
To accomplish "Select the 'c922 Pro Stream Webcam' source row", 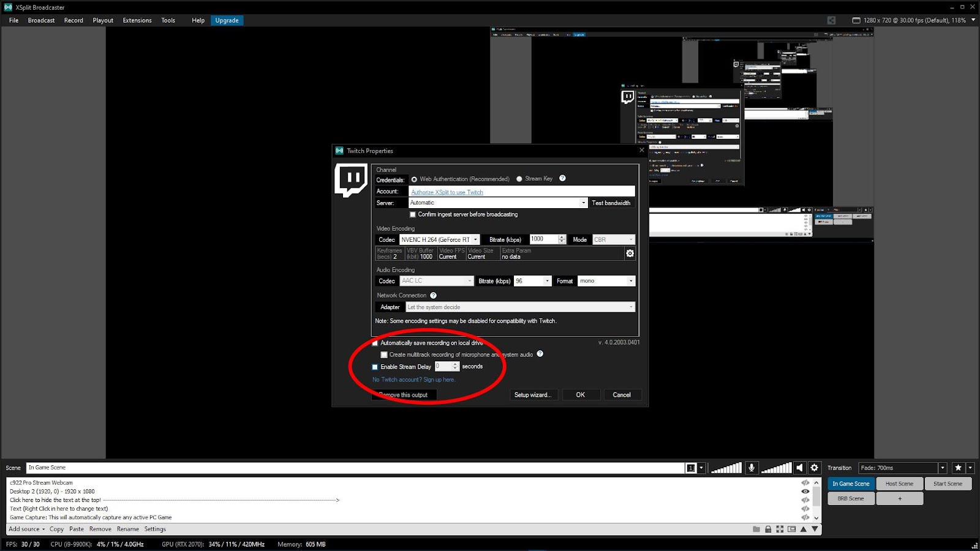I will [x=404, y=483].
